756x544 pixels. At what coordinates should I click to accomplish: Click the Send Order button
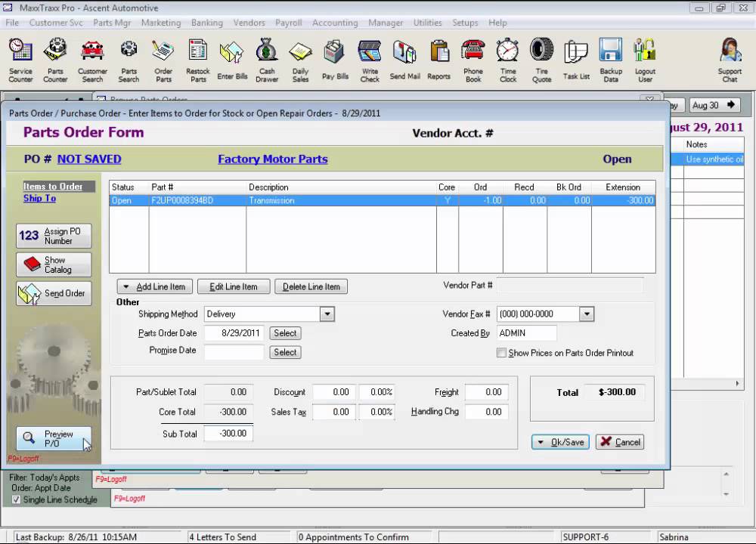tap(54, 293)
